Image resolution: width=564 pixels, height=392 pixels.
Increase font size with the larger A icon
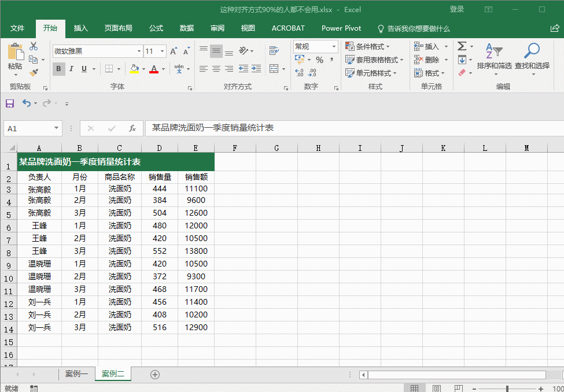[174, 51]
